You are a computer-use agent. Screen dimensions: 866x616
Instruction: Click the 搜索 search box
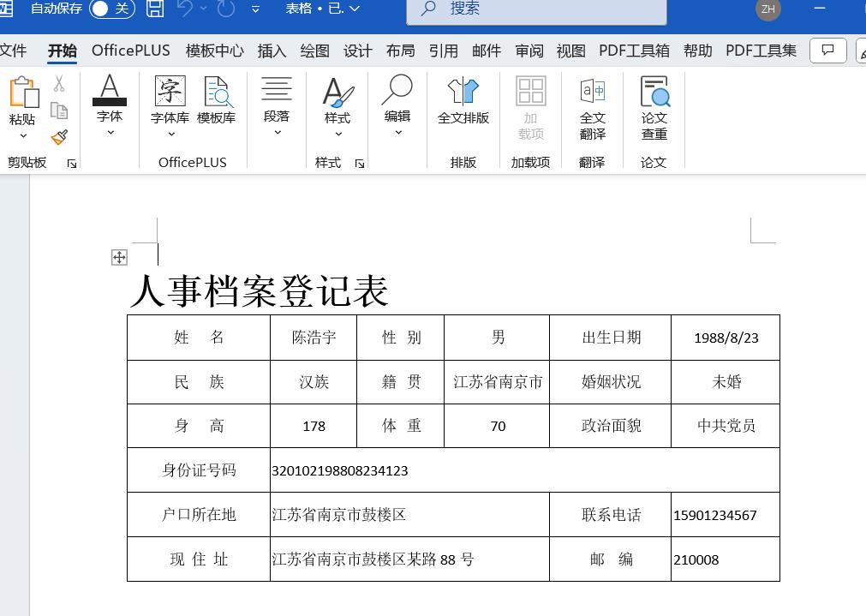coord(536,11)
